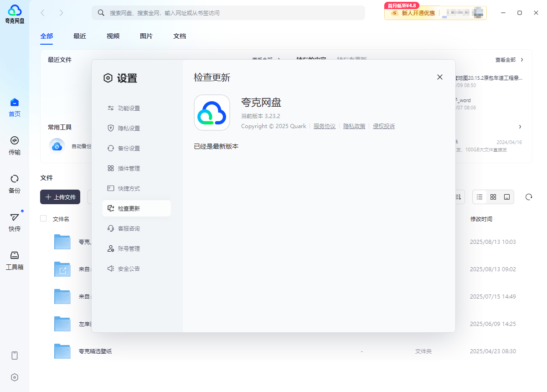Image resolution: width=547 pixels, height=392 pixels.
Task: Select 功能设置 in settings menu
Action: (x=137, y=108)
